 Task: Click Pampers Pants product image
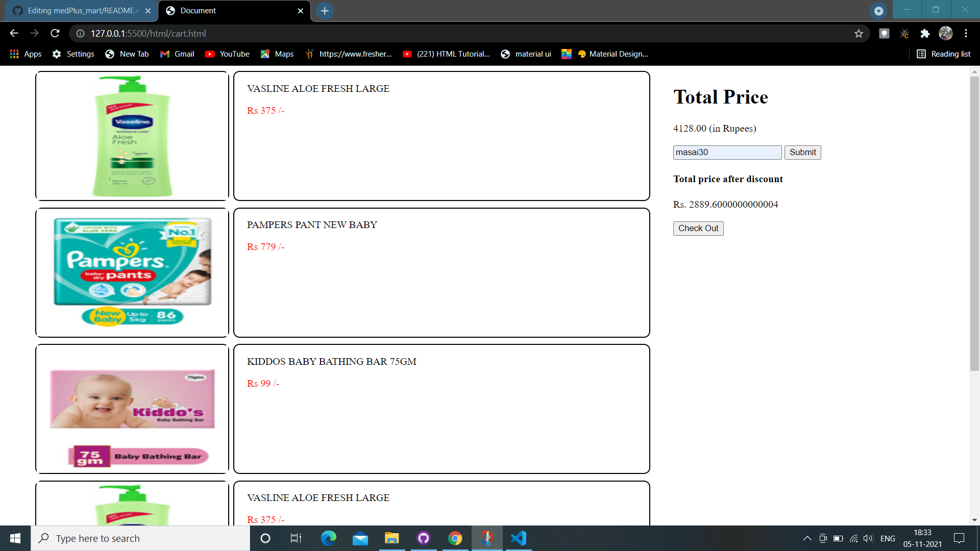tap(132, 272)
